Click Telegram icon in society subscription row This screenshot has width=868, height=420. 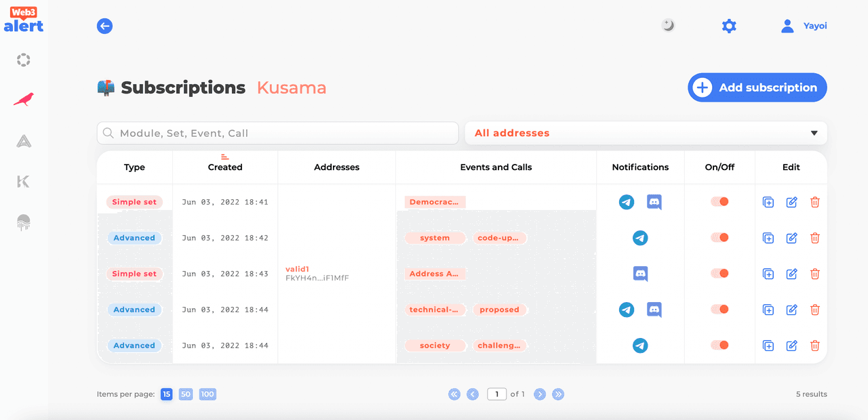[x=640, y=345]
